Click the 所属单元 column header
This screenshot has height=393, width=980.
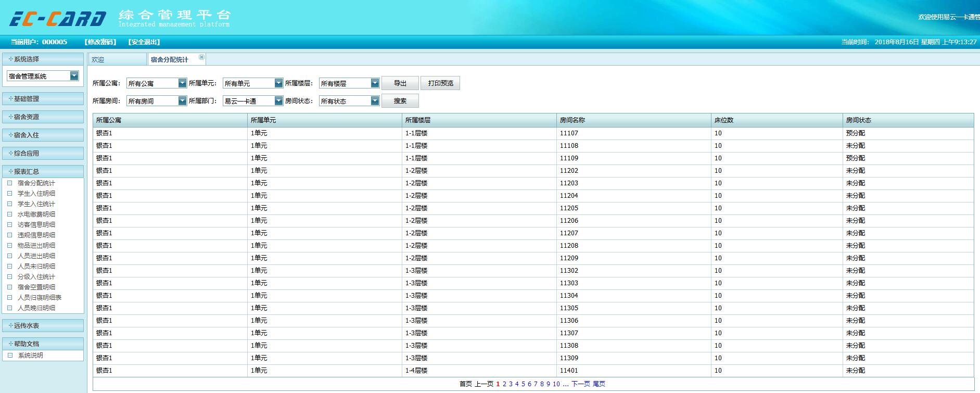coord(325,120)
